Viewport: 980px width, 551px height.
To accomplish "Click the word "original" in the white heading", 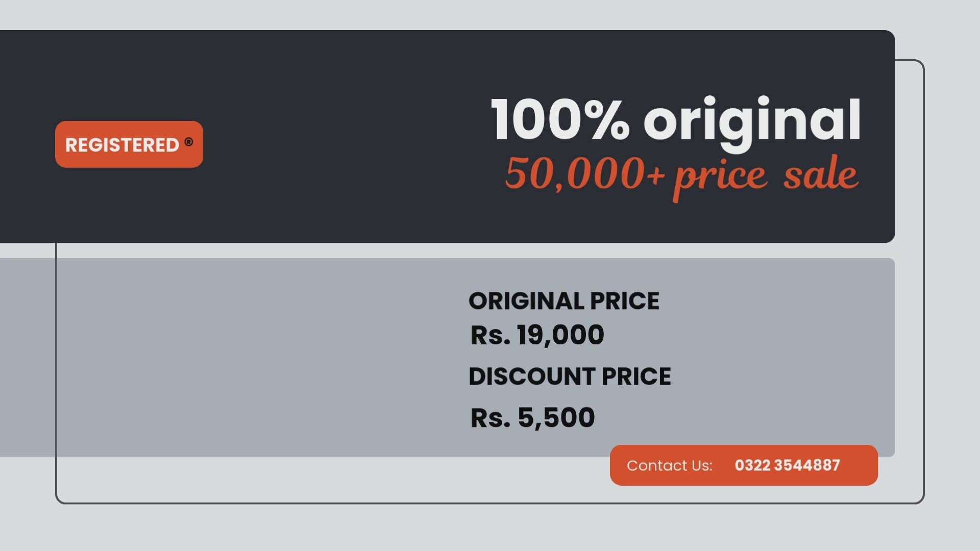I will tap(752, 121).
